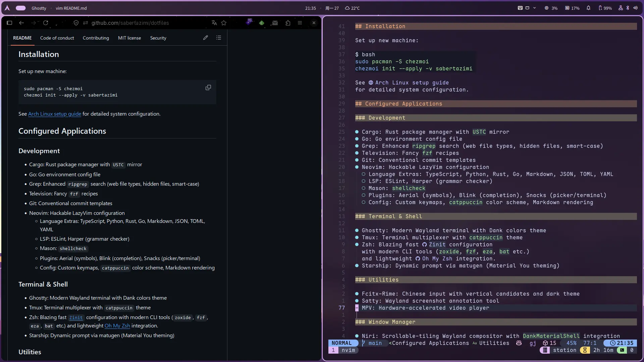Copy the chezmoi install code block
644x362 pixels.
click(x=208, y=87)
